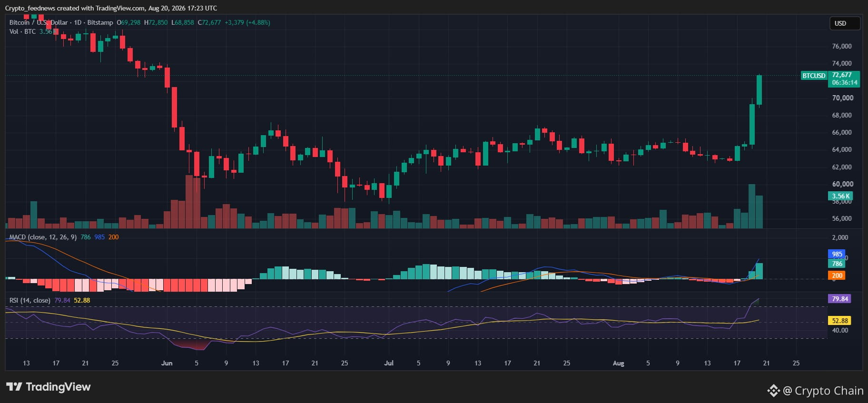Screen dimensions: 868x403
Task: Click the green 786 histogram axis label
Action: click(837, 264)
